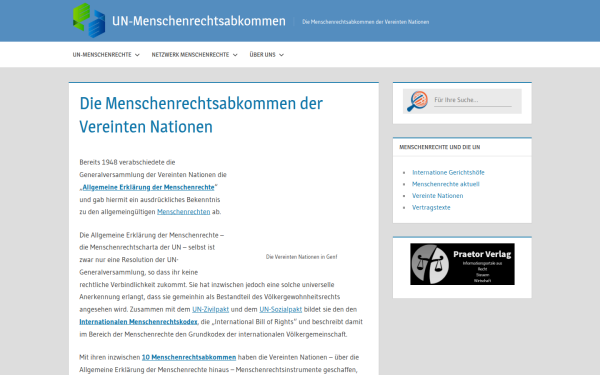
Task: Open the UN-Zivilpakt link
Action: (x=210, y=309)
